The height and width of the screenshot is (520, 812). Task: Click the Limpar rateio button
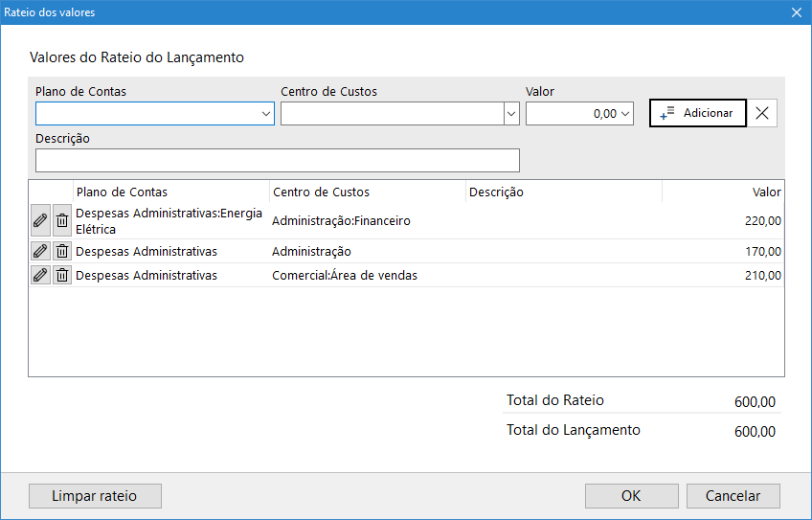point(95,496)
